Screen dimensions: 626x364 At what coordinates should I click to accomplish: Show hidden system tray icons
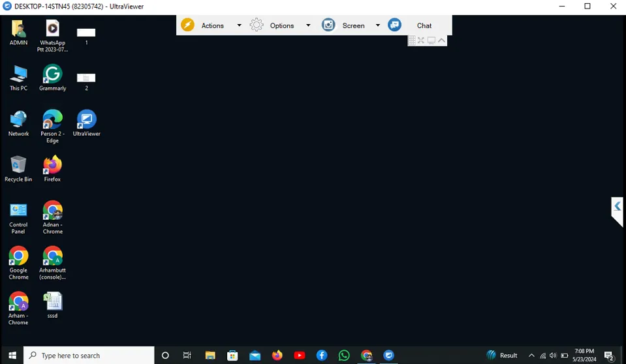(x=531, y=356)
